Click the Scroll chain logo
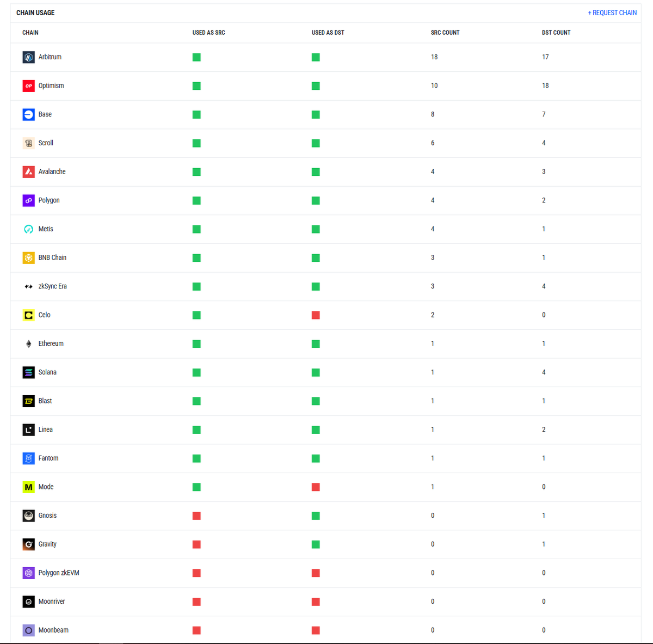The image size is (653, 644). point(28,143)
